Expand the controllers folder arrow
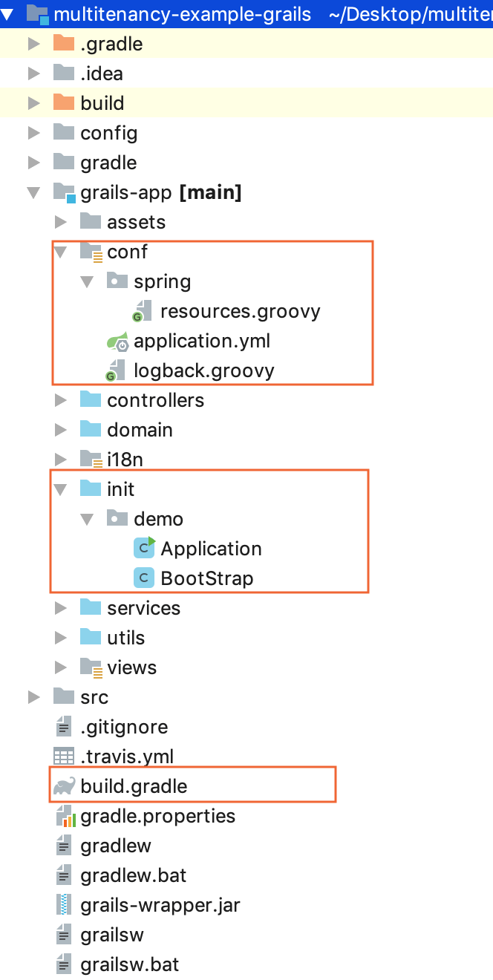Viewport: 493px width, 980px height. (x=60, y=401)
